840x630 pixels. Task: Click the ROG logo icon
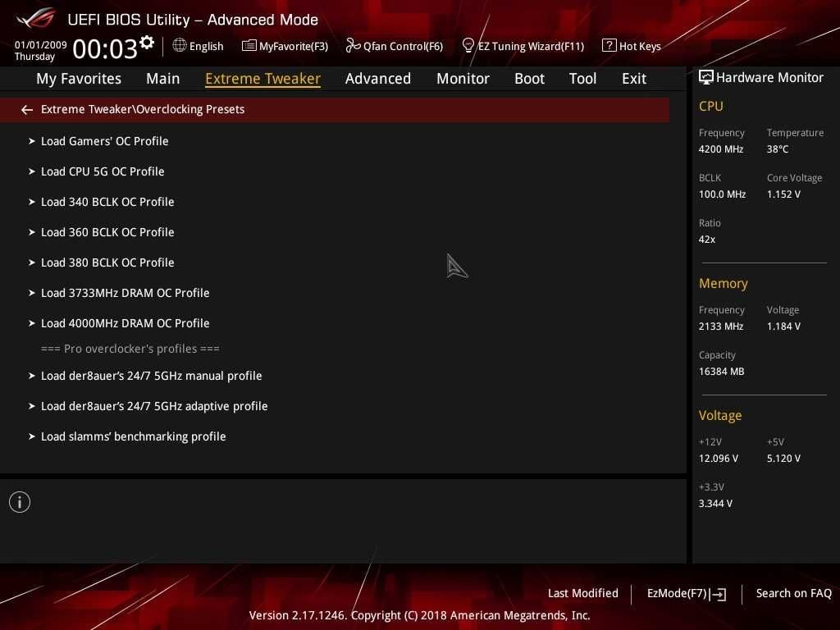click(36, 19)
